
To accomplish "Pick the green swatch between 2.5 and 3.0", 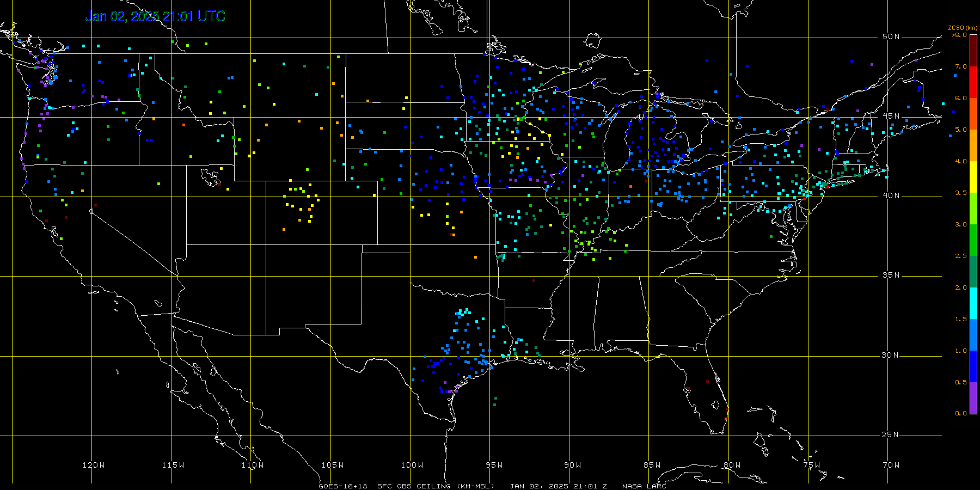I will (x=973, y=240).
